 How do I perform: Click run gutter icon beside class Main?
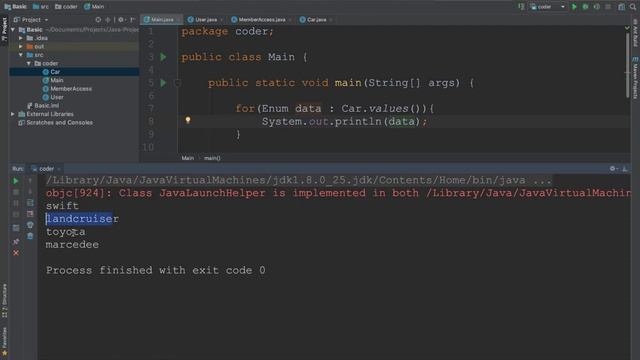[x=164, y=57]
